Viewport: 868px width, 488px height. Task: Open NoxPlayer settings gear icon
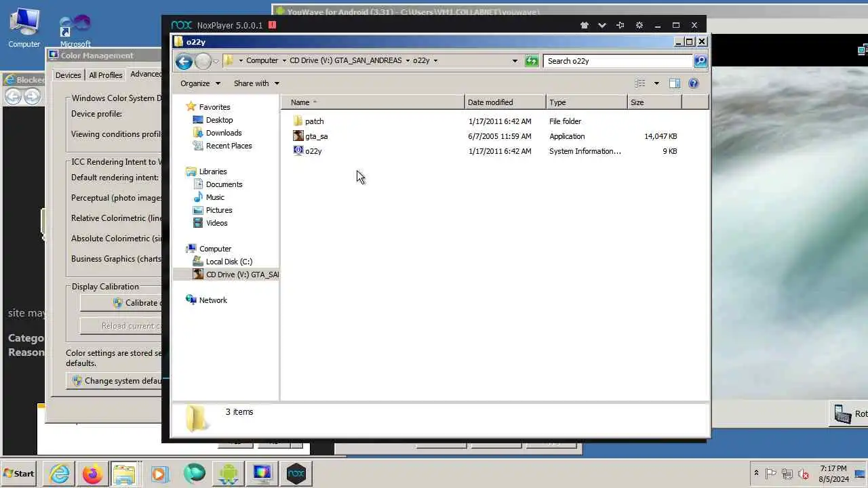point(639,25)
